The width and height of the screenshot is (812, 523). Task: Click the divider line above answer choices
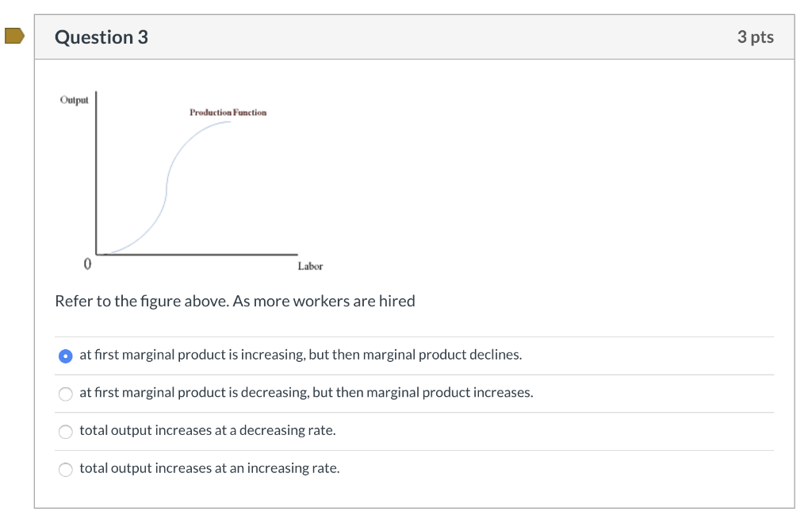pyautogui.click(x=414, y=336)
